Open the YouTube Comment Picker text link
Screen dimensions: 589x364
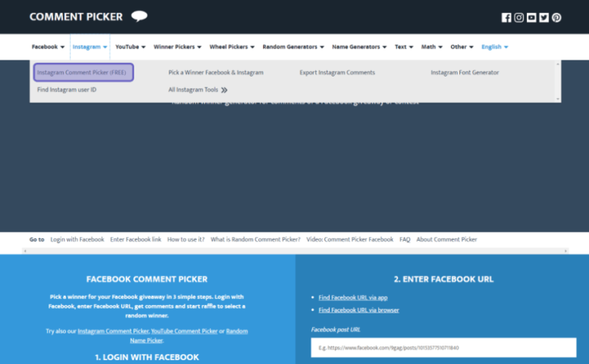tap(184, 331)
